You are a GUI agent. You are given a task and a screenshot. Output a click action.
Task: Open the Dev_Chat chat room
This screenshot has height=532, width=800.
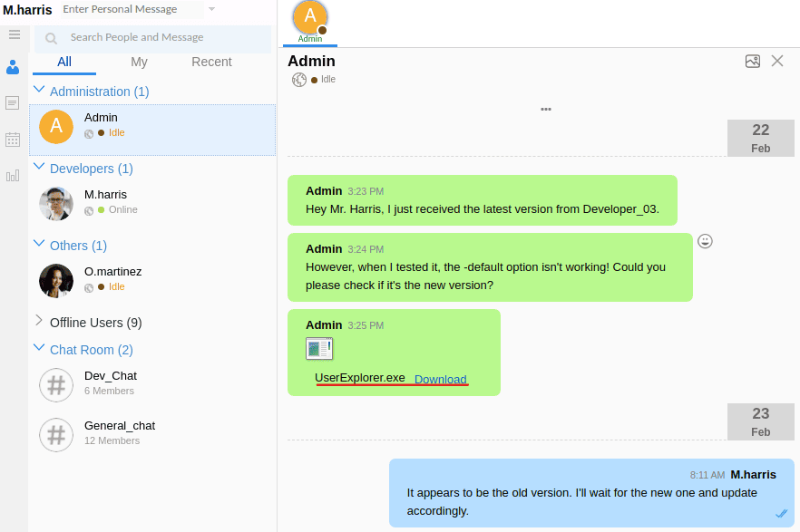110,376
